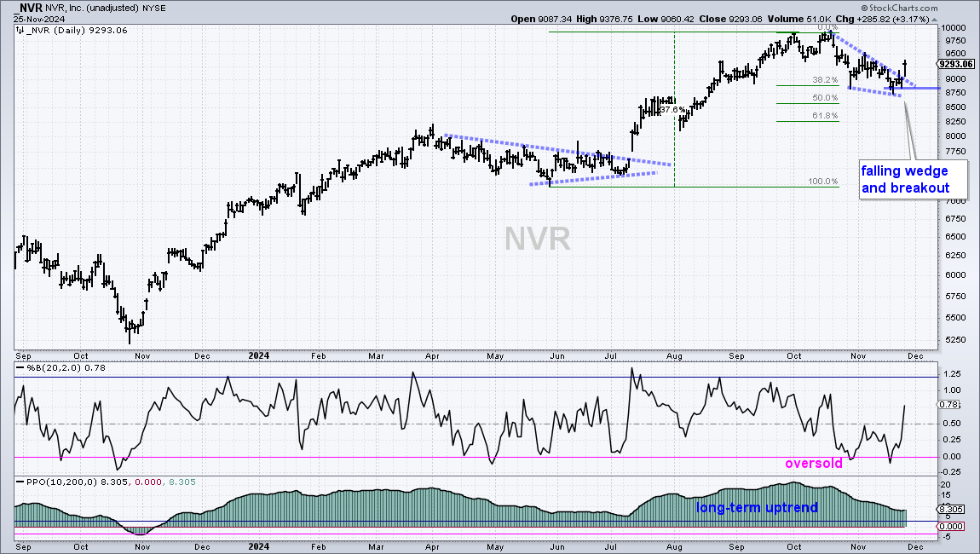The image size is (980, 554).
Task: Click the Aug label under the price panel
Action: point(674,356)
